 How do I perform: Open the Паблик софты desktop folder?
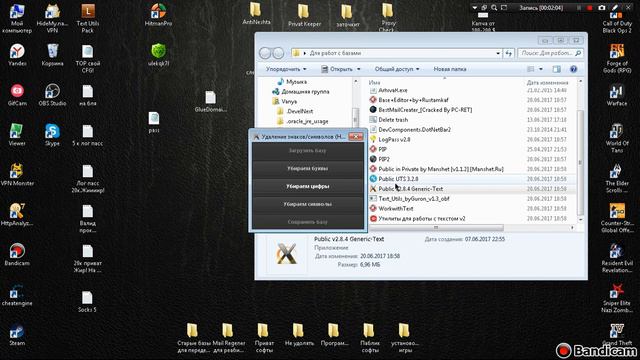click(x=370, y=338)
